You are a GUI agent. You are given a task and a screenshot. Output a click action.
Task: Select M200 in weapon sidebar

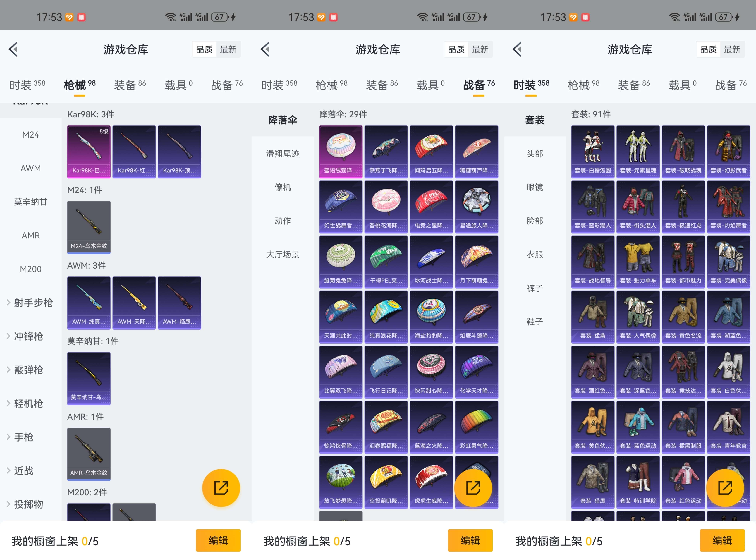[30, 269]
